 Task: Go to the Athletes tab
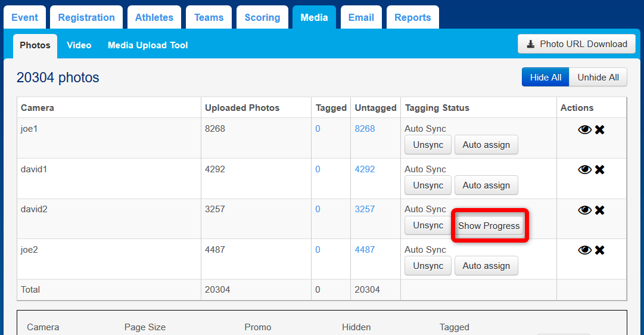coord(154,17)
